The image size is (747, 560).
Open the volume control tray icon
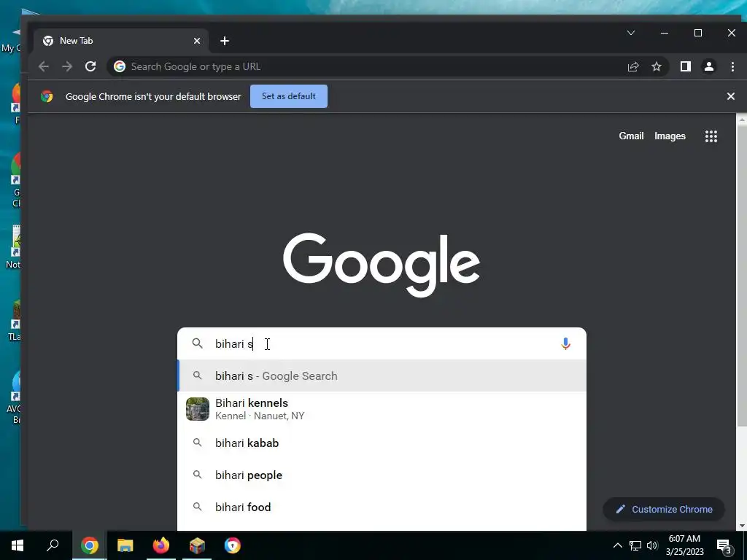652,545
